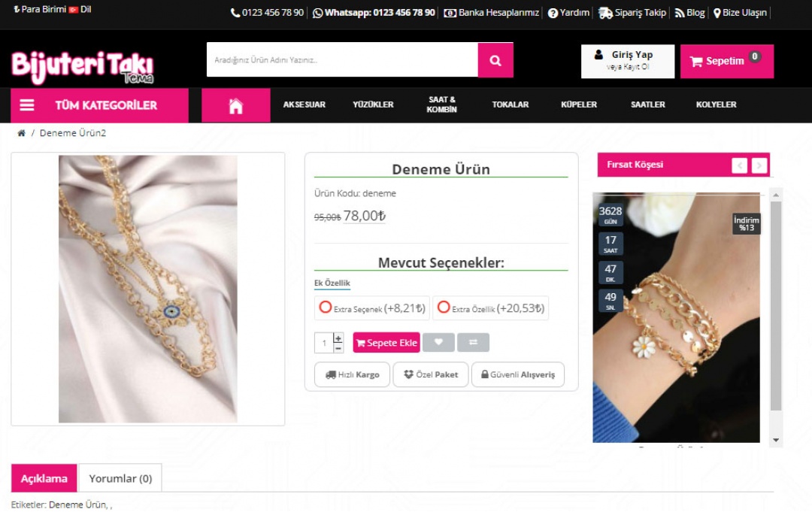
Task: Increase quantity with plus stepper
Action: point(338,338)
